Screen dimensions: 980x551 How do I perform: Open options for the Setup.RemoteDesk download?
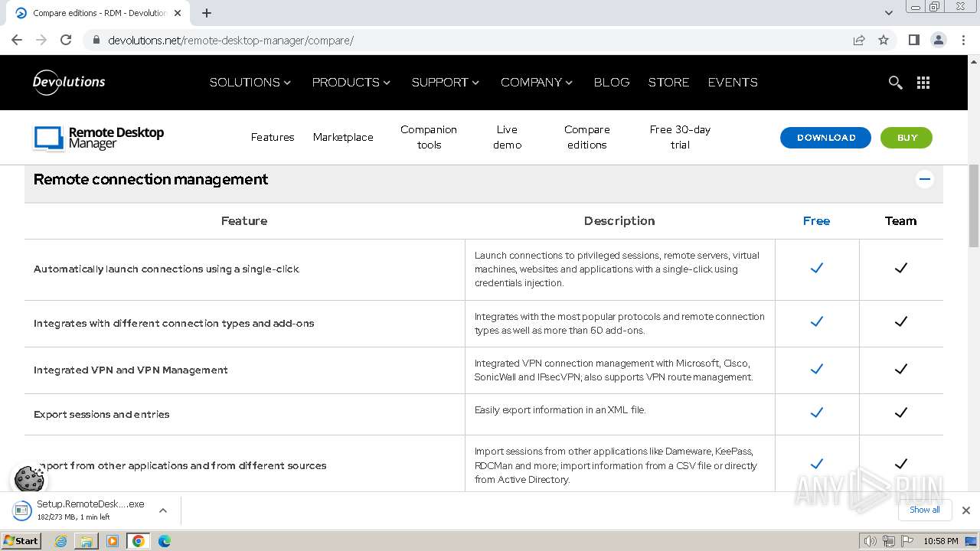(x=163, y=510)
